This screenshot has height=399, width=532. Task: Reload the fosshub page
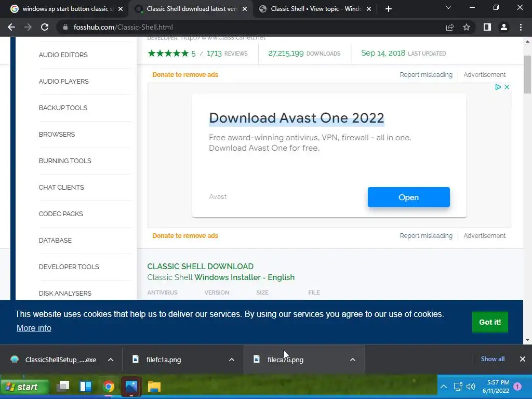click(45, 27)
